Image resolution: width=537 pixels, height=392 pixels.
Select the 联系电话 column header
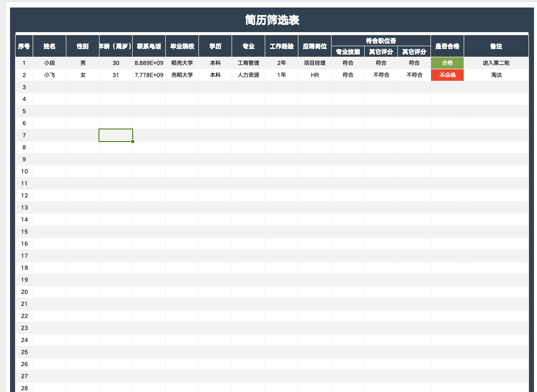149,46
